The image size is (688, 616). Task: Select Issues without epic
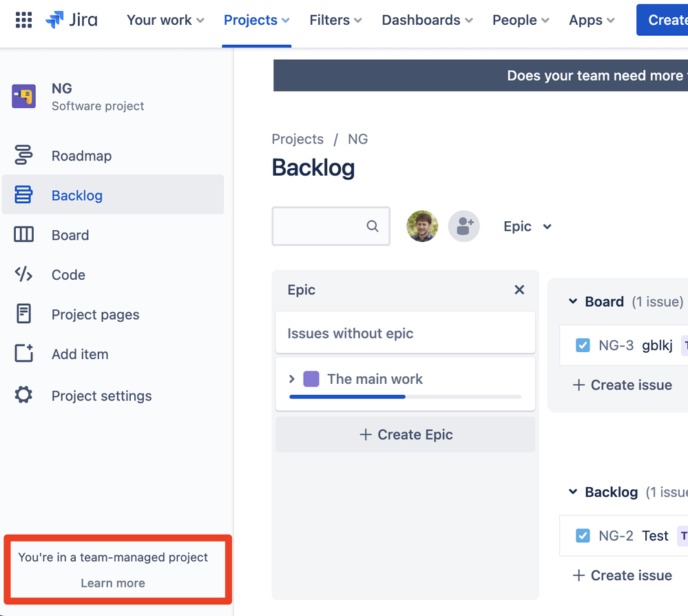click(406, 333)
